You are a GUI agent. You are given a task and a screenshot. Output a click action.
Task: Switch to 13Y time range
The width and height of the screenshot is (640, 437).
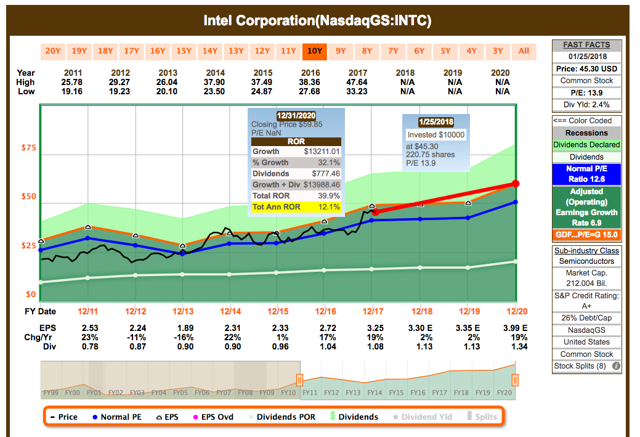point(236,51)
